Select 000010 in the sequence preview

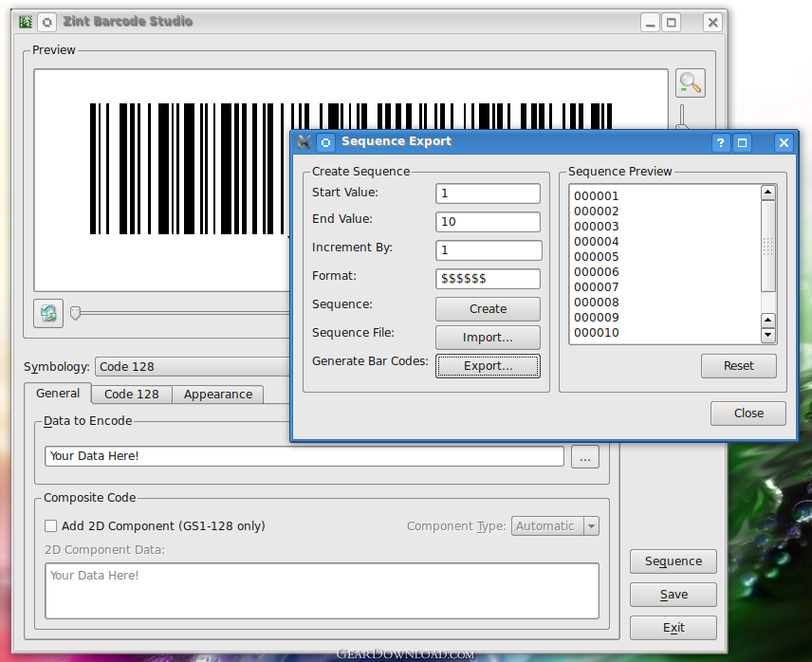pyautogui.click(x=596, y=333)
